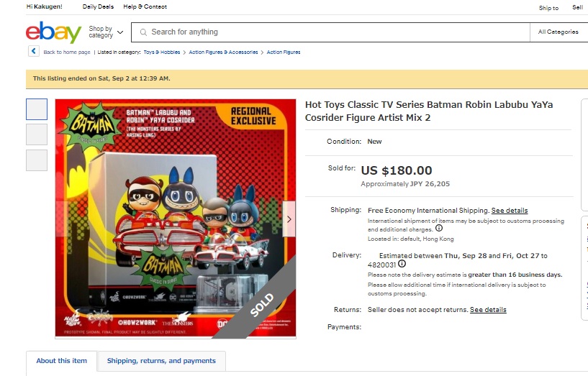Click the search magnifier icon
588x376 pixels.
[143, 32]
